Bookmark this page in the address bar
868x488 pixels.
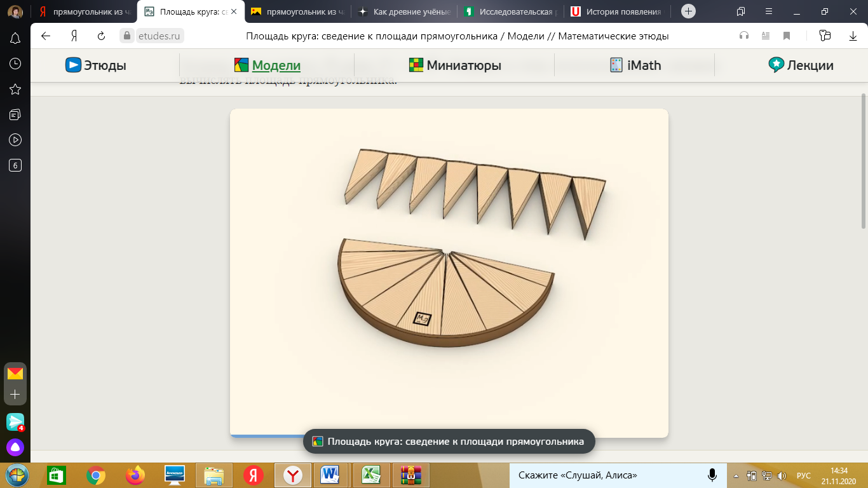coord(787,36)
